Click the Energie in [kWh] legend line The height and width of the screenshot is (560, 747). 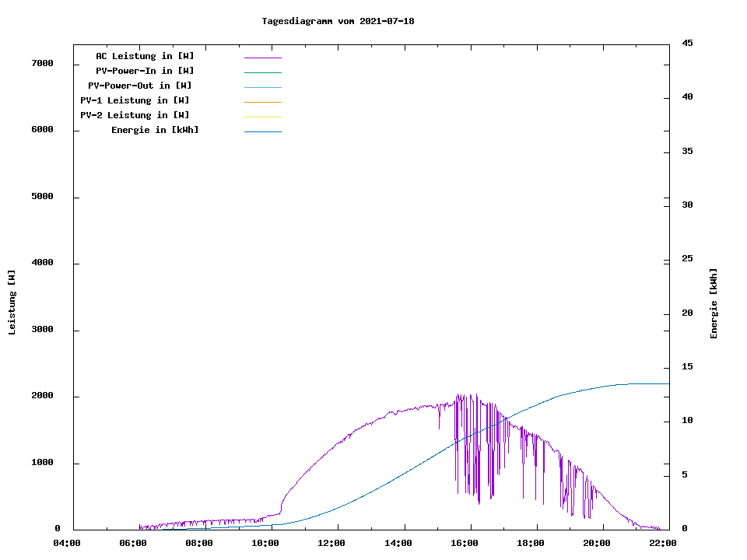(262, 131)
